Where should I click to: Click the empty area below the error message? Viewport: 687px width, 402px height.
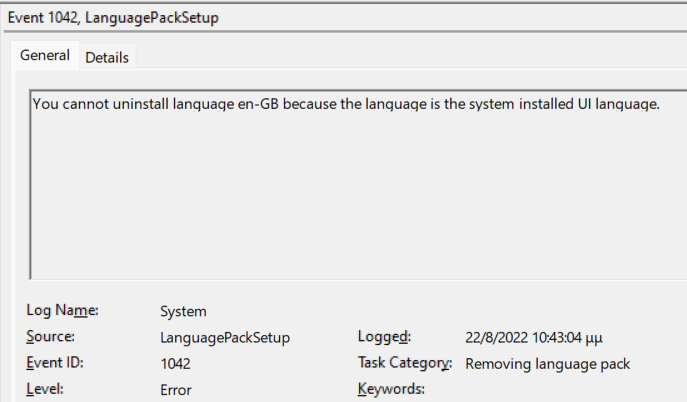pyautogui.click(x=358, y=197)
